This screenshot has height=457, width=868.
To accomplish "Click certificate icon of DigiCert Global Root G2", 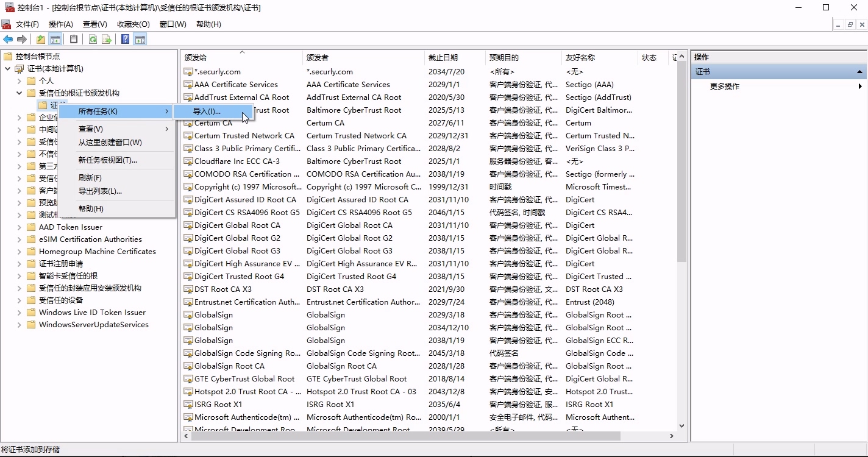I will pyautogui.click(x=188, y=238).
